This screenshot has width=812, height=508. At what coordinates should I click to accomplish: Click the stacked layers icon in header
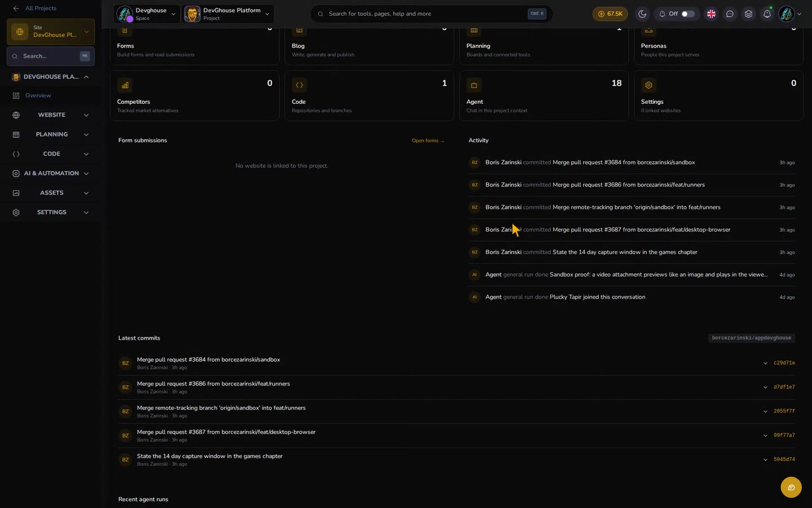pos(748,14)
